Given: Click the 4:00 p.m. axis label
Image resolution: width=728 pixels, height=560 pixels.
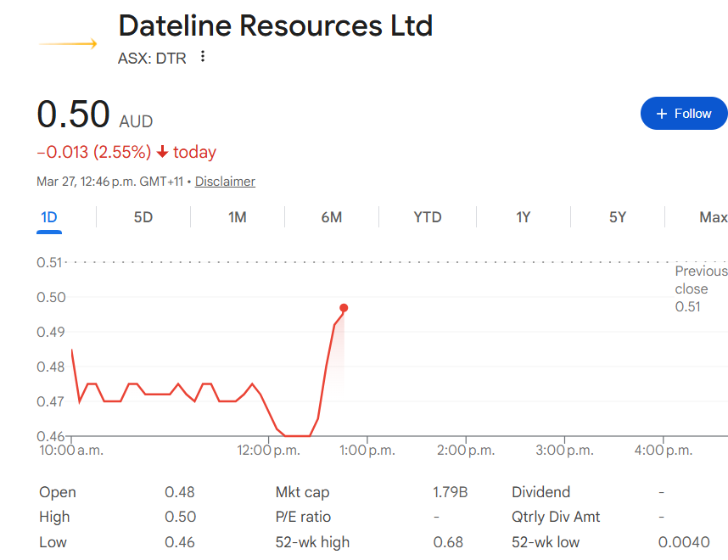Looking at the screenshot, I should (663, 451).
